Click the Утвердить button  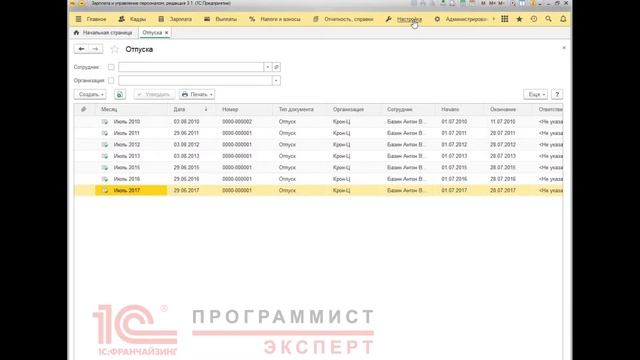coord(154,94)
